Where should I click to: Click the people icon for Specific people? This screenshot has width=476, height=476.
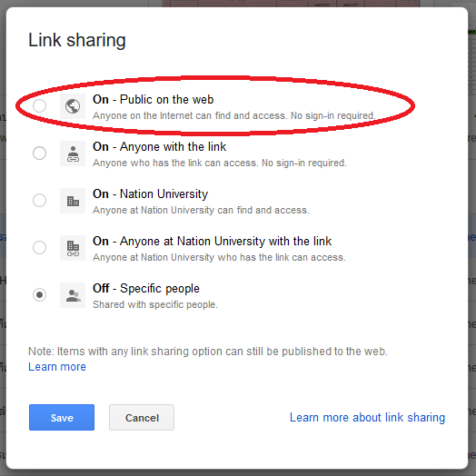pyautogui.click(x=73, y=295)
